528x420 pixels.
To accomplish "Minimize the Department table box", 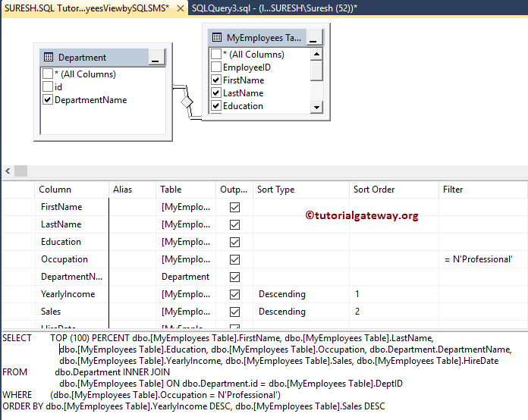I will 156,57.
